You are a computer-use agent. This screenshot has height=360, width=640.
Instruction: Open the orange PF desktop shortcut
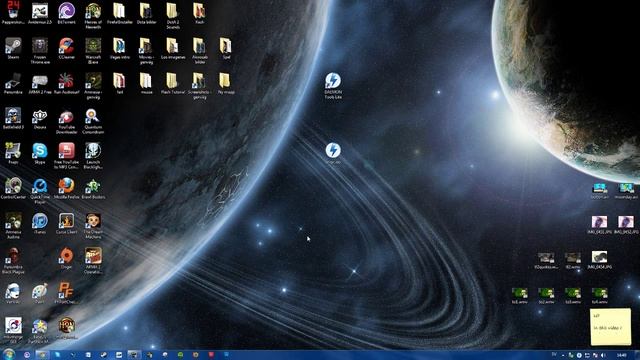[66, 293]
